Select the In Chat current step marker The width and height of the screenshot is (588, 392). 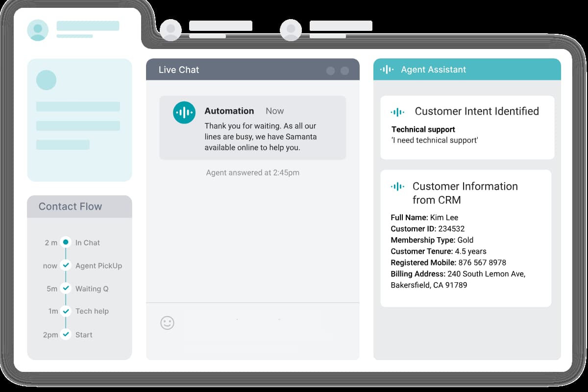coord(66,242)
